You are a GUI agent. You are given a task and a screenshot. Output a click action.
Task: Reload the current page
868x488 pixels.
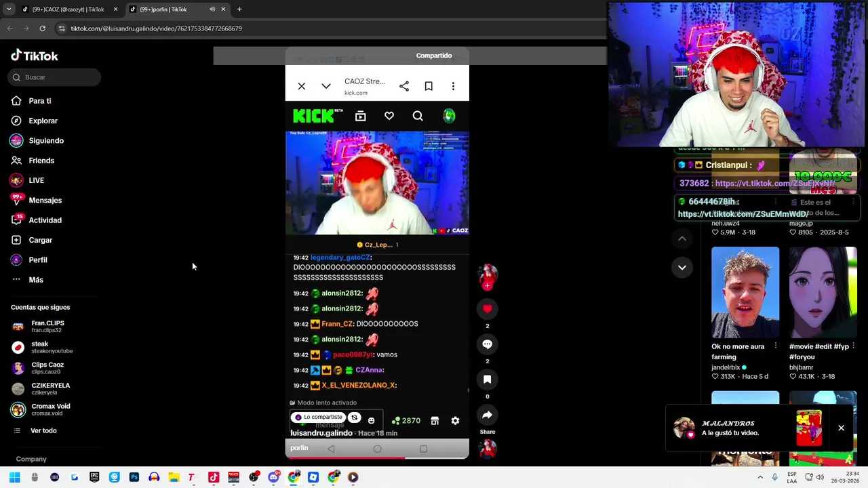(42, 28)
